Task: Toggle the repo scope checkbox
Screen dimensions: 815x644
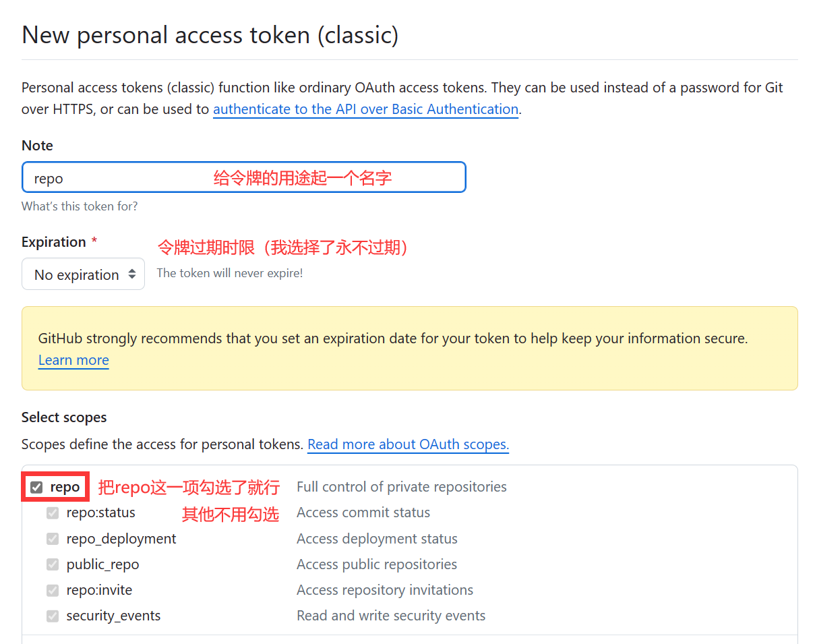Action: [36, 487]
